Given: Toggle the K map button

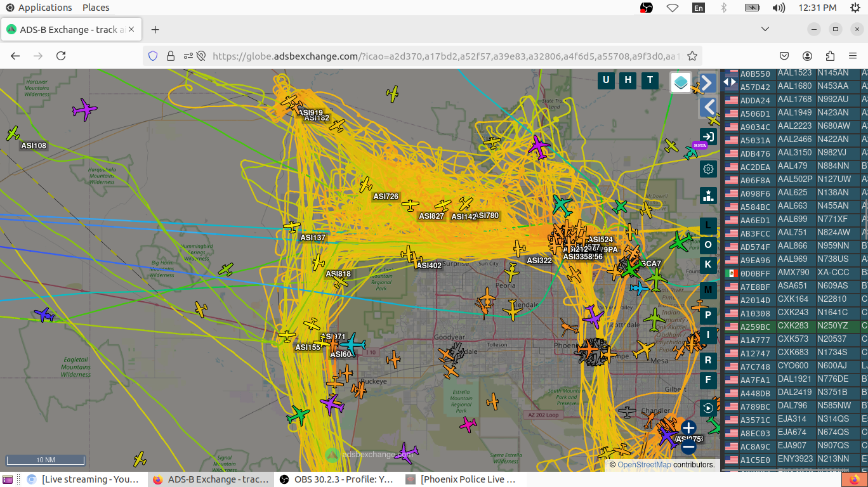Looking at the screenshot, I should click(709, 264).
